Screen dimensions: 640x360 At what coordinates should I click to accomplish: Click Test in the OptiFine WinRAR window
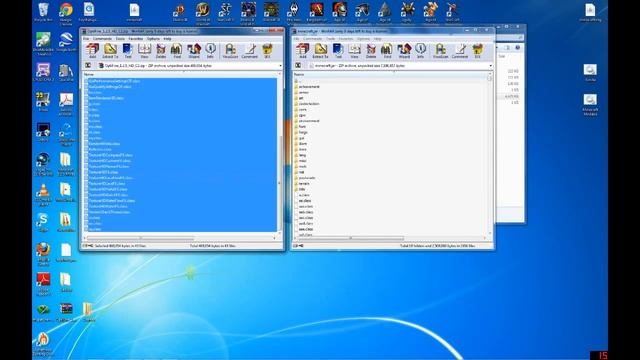127,51
